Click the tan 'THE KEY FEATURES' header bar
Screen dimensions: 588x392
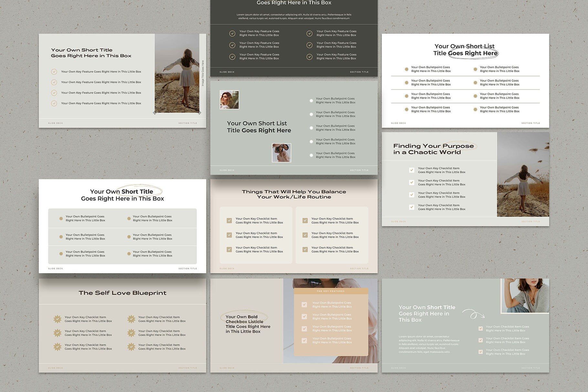coord(330,291)
